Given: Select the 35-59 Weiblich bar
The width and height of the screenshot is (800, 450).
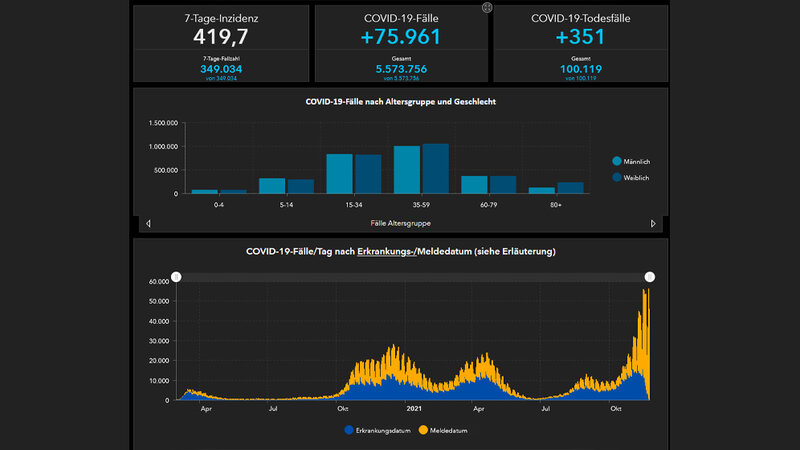Looking at the screenshot, I should [435, 168].
